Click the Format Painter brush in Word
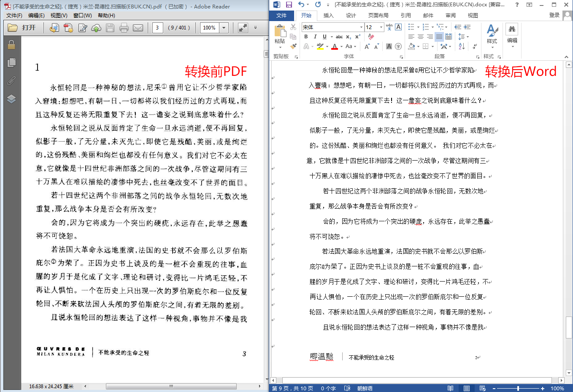This screenshot has width=573, height=392. [x=293, y=46]
